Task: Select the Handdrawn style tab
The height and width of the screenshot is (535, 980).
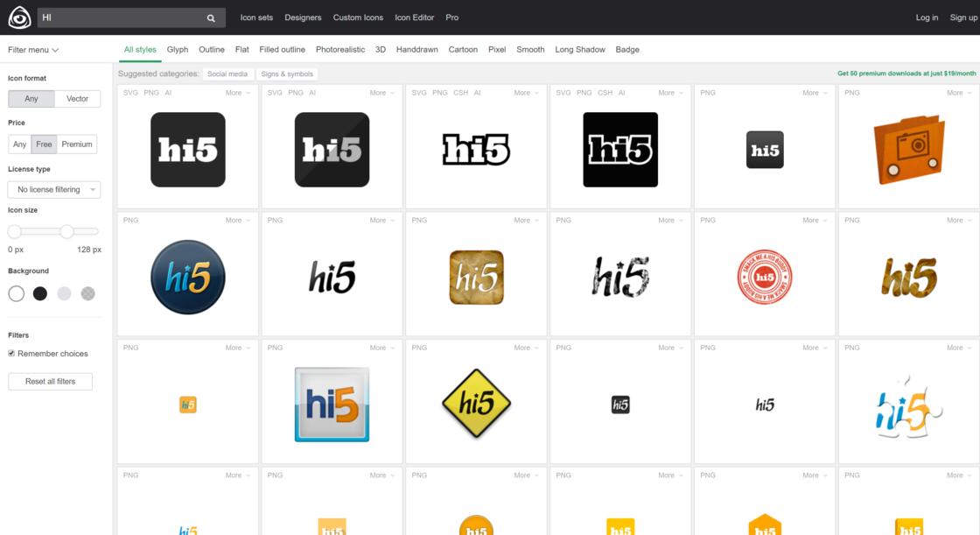Action: 416,49
